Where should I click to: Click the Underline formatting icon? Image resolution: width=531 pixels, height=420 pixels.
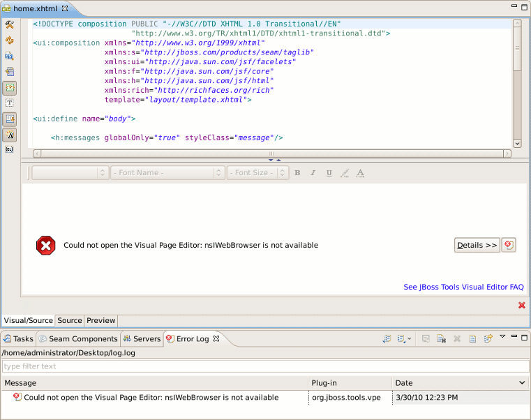coord(329,173)
